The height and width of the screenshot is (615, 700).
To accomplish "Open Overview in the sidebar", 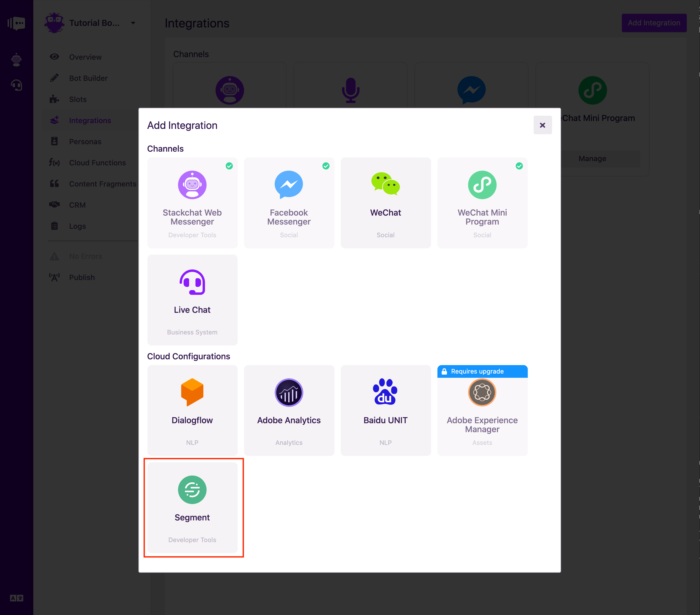I will pyautogui.click(x=85, y=57).
